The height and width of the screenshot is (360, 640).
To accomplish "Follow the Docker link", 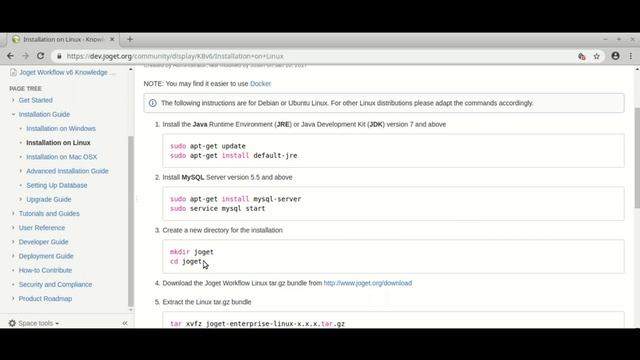I will [x=260, y=84].
